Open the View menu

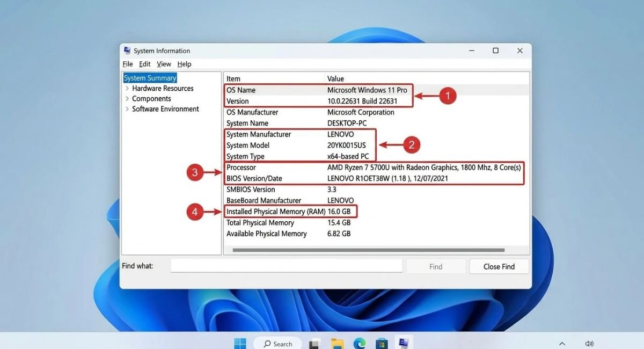tap(164, 64)
